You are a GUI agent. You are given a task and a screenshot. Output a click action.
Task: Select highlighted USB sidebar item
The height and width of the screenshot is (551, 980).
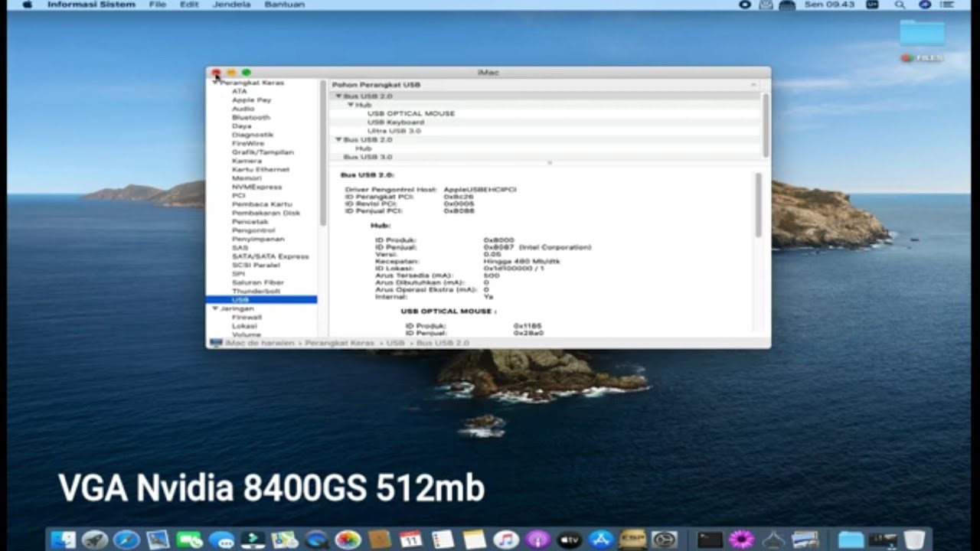261,300
